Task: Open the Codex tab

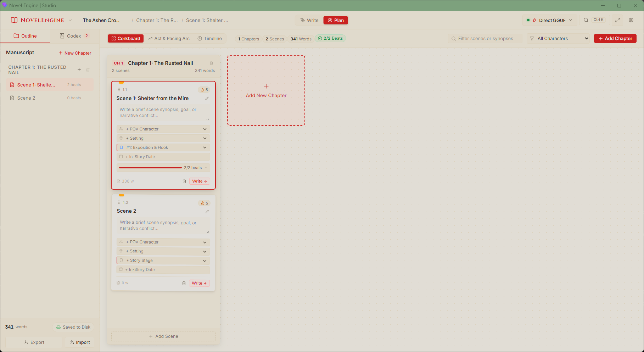Action: pyautogui.click(x=74, y=36)
